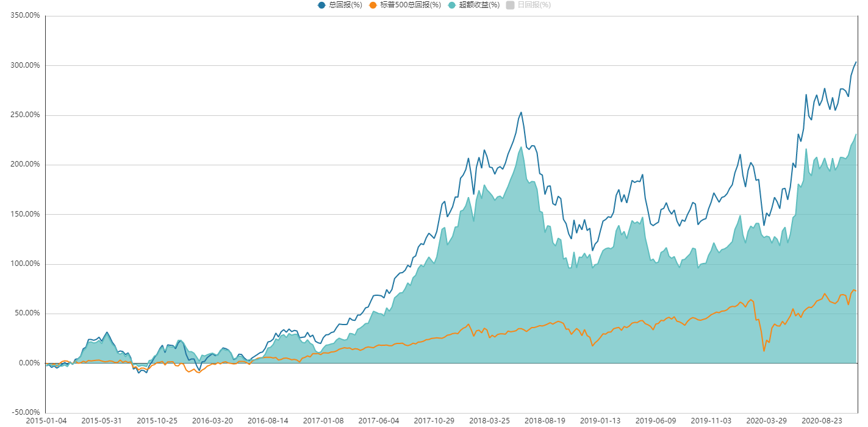
Task: Click the orange 标普500总回报(%) legend marker
Action: [373, 5]
